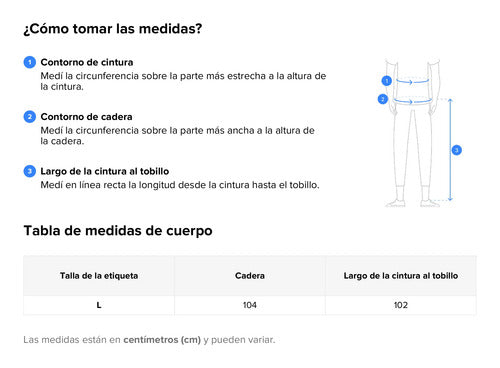This screenshot has width=500, height=368.
Task: Select the 'Contorno de cadera' title
Action: click(86, 117)
